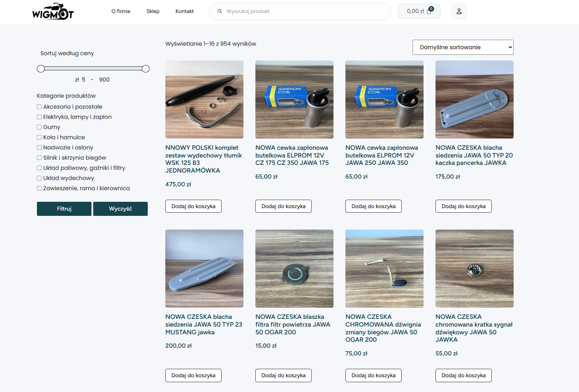This screenshot has width=579, height=392.
Task: Open the O firmie page
Action: [121, 11]
